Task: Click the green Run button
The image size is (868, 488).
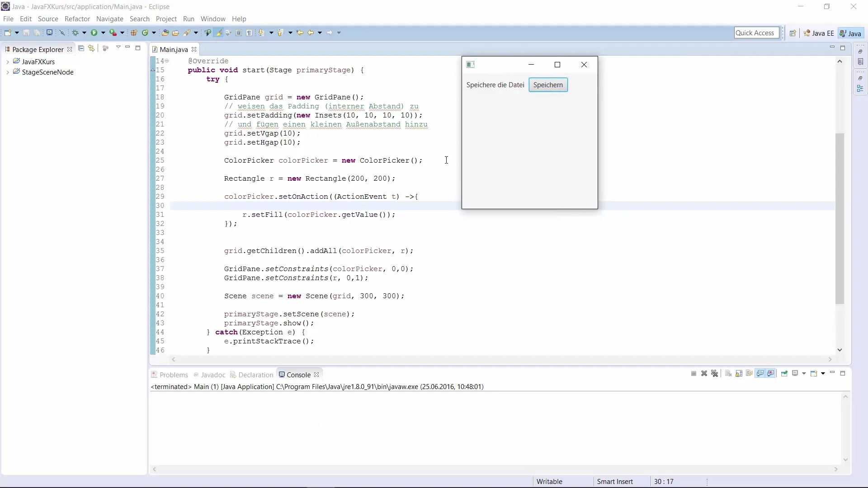Action: click(94, 33)
